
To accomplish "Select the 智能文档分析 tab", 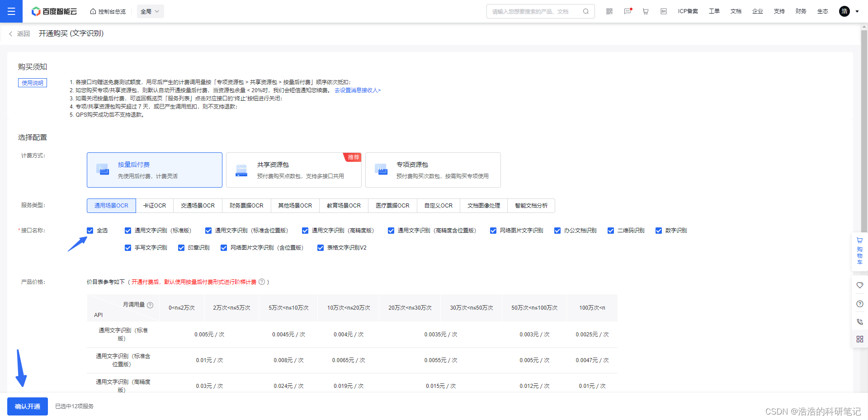I will [531, 206].
